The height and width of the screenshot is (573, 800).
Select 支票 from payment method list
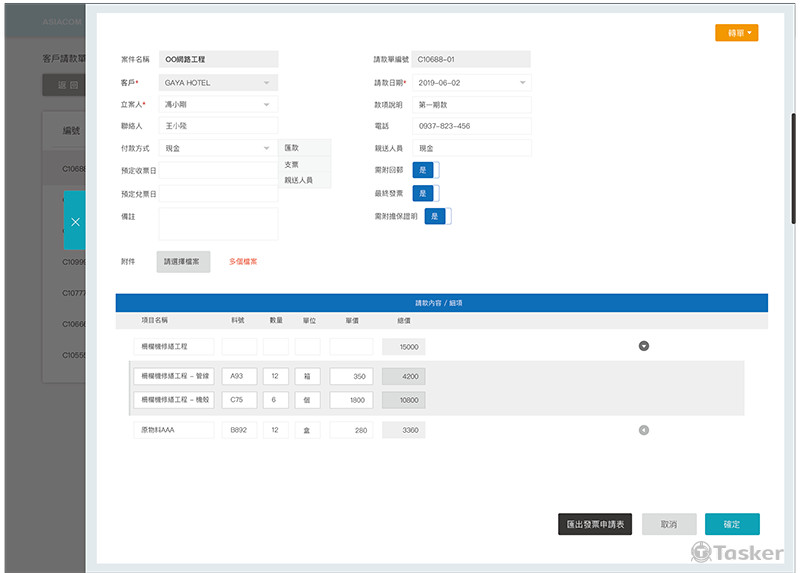click(x=292, y=164)
